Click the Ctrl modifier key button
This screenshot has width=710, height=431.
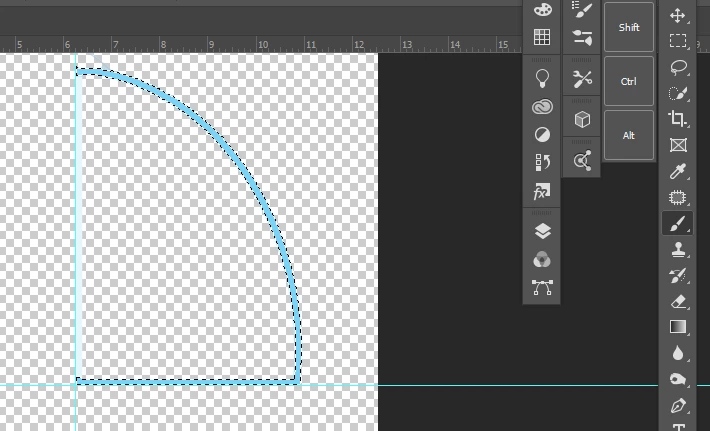(629, 81)
